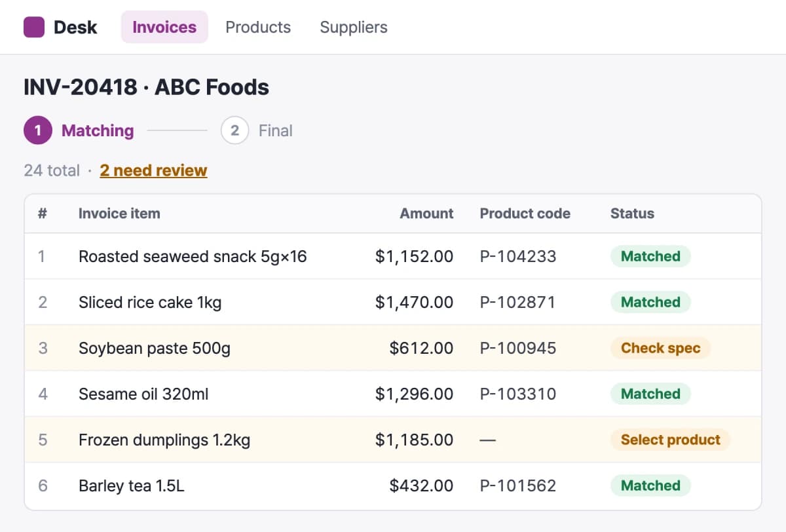Click the 'INV-20418 · ABC Foods' heading
The width and height of the screenshot is (786, 532).
(147, 87)
